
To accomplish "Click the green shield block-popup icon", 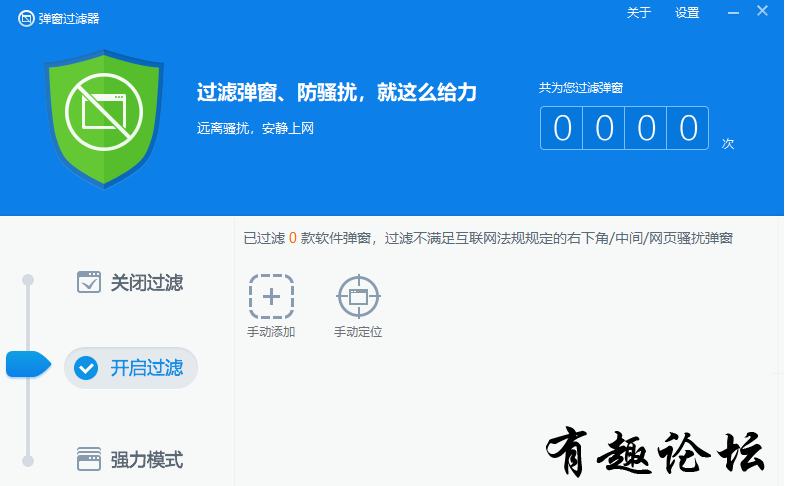I will pyautogui.click(x=104, y=119).
